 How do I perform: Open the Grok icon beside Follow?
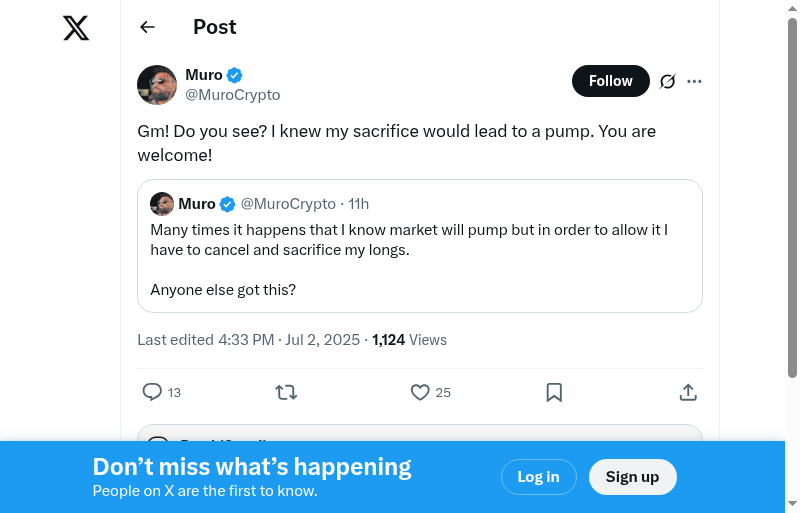[x=668, y=81]
